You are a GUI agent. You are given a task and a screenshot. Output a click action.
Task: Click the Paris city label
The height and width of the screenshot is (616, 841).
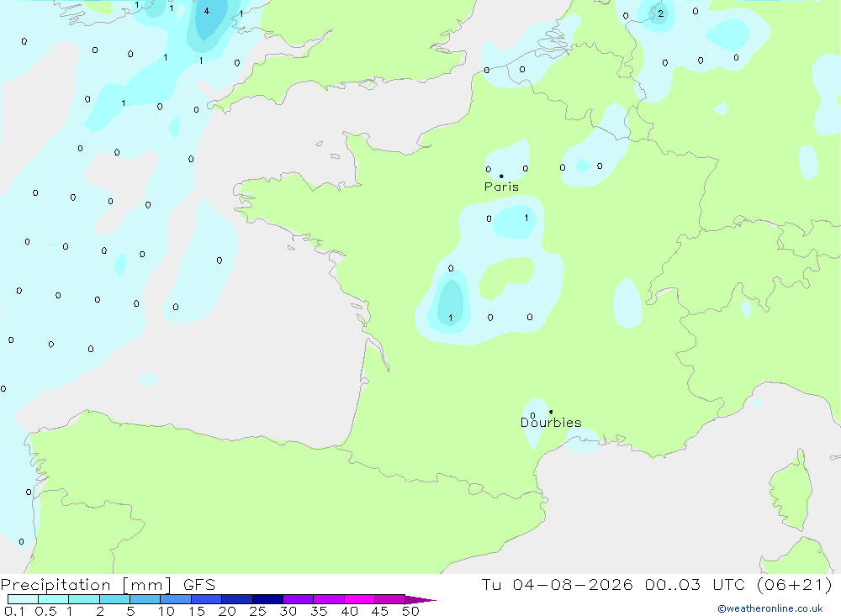[501, 187]
